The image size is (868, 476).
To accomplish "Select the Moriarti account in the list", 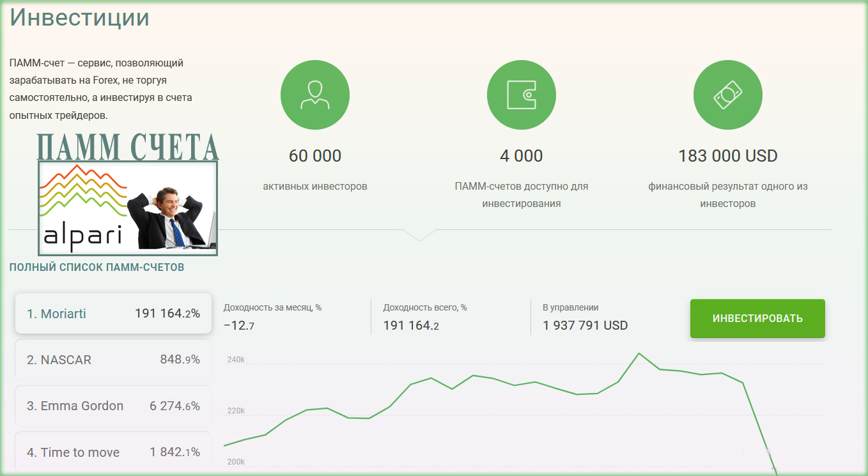I will (x=113, y=314).
